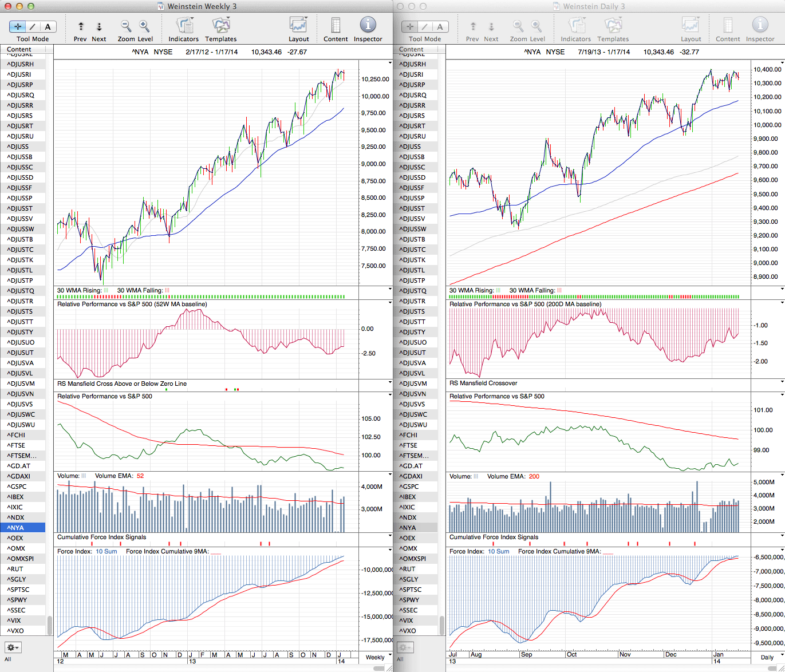Open the gear action menu in Weekly window

pyautogui.click(x=13, y=647)
